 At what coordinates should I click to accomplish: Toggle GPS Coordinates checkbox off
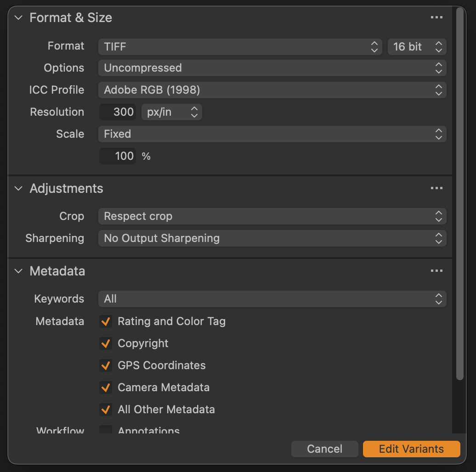[106, 365]
